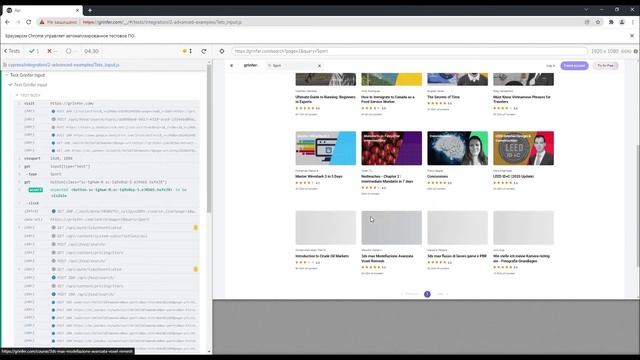This screenshot has width=640, height=360.
Task: Open Wie stelle ich meine Kamera course title
Action: pos(522,258)
